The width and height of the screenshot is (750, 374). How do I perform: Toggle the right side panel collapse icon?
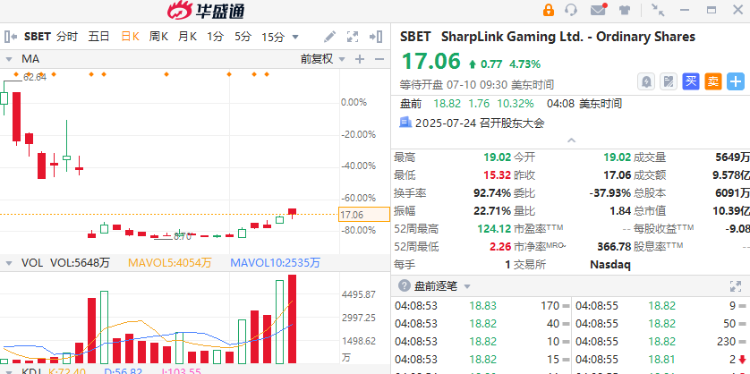click(x=376, y=37)
